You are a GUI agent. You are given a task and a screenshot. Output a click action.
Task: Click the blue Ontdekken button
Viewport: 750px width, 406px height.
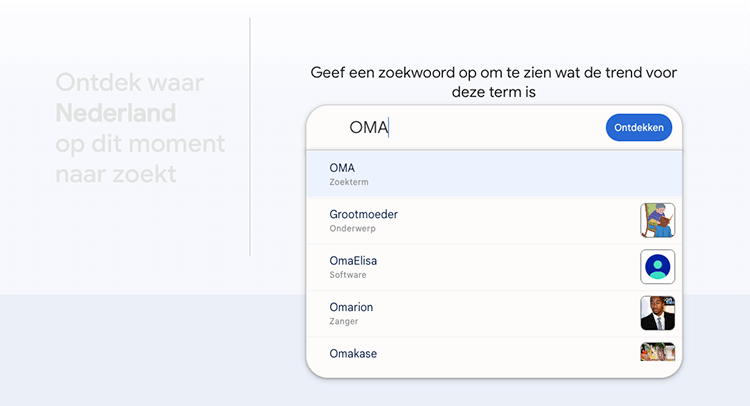click(638, 128)
